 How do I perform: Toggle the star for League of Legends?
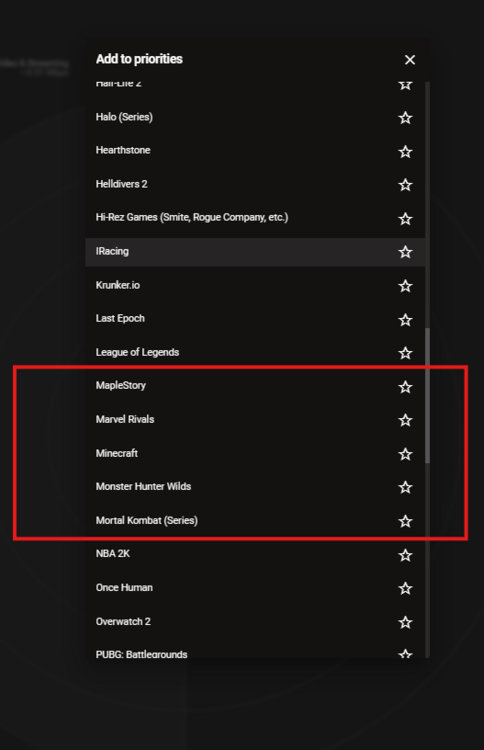pos(405,353)
